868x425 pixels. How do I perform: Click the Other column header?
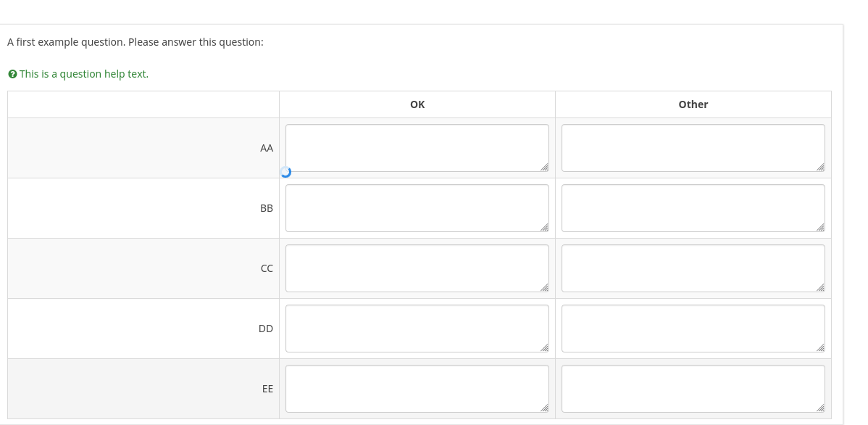(693, 104)
